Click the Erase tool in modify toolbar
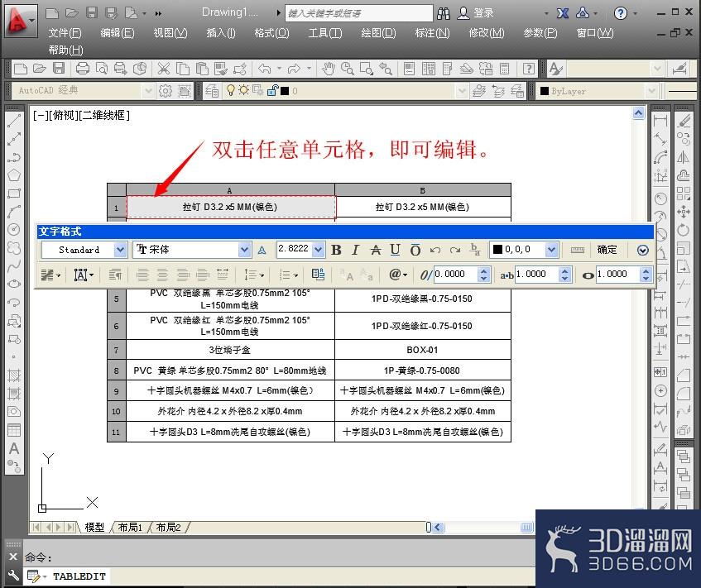 (x=684, y=120)
